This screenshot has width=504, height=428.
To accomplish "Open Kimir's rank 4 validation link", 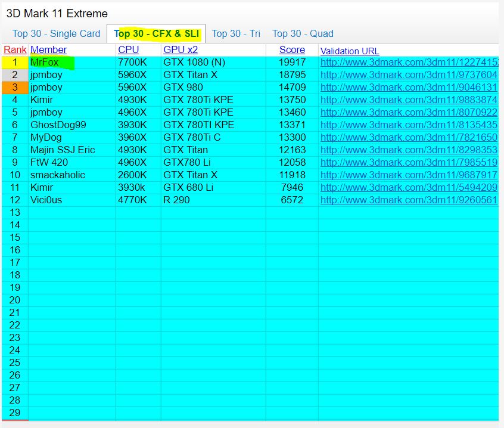I will (x=409, y=100).
